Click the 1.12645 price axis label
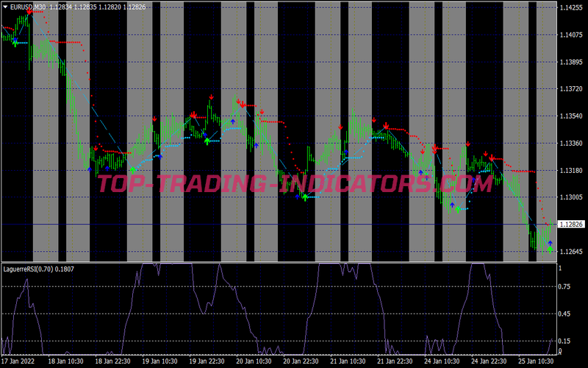 click(x=571, y=252)
